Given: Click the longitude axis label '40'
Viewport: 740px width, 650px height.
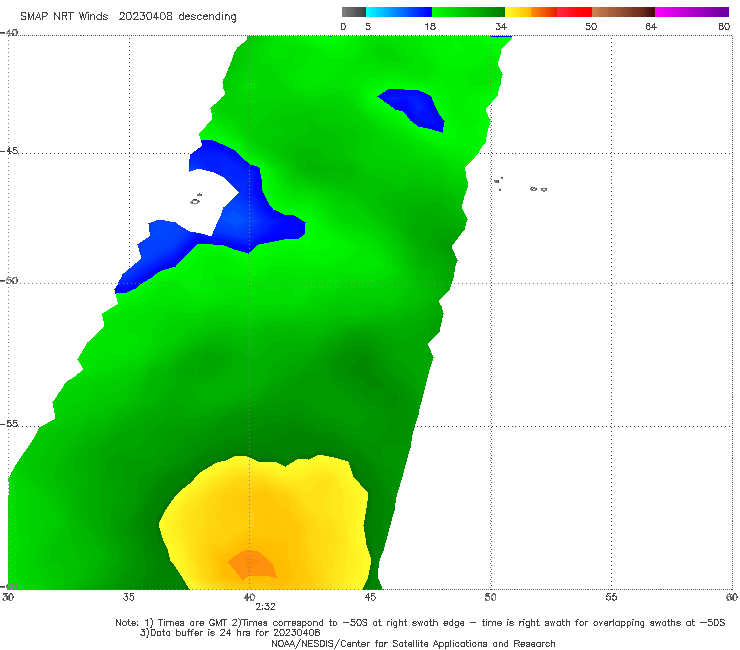Looking at the screenshot, I should coord(249,597).
